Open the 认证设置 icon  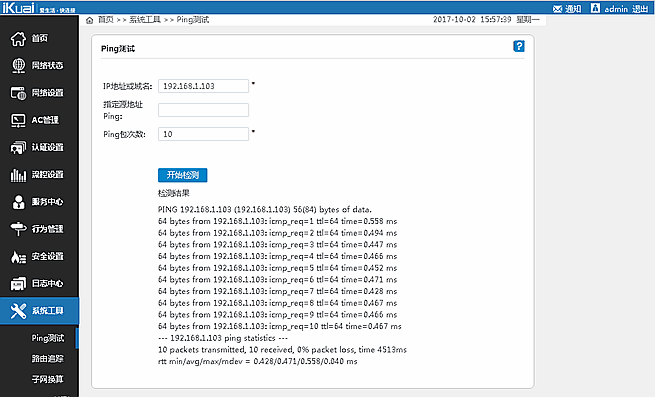(18, 147)
